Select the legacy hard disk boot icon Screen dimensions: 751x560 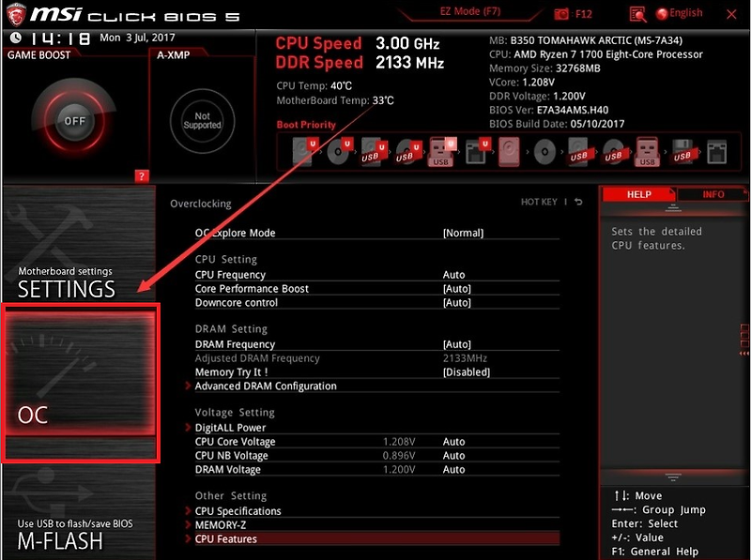509,152
